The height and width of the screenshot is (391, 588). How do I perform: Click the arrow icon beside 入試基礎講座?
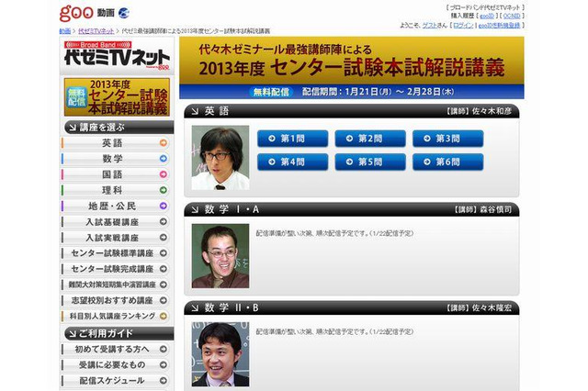pyautogui.click(x=164, y=222)
